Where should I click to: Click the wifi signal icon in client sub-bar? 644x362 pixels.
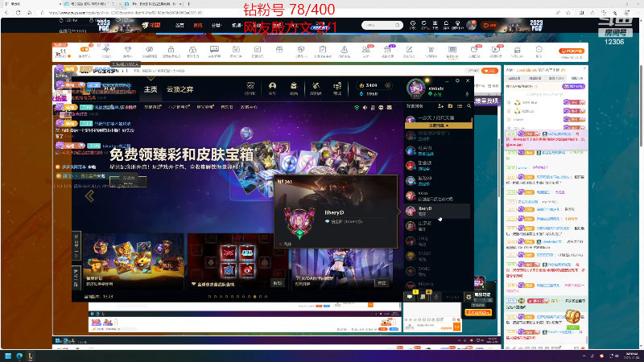click(x=357, y=108)
